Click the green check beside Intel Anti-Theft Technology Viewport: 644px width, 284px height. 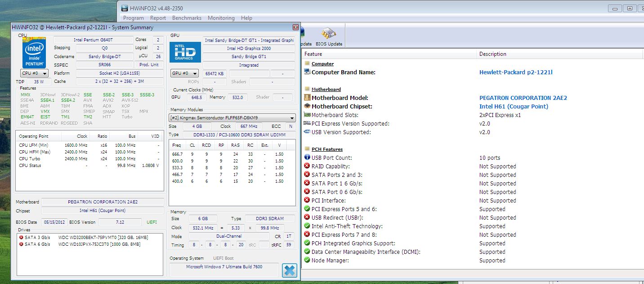307,226
